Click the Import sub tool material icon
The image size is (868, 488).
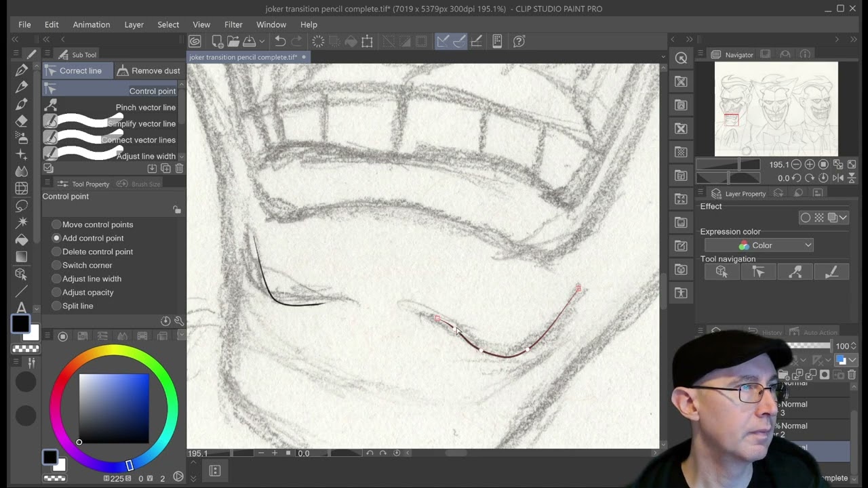point(152,168)
